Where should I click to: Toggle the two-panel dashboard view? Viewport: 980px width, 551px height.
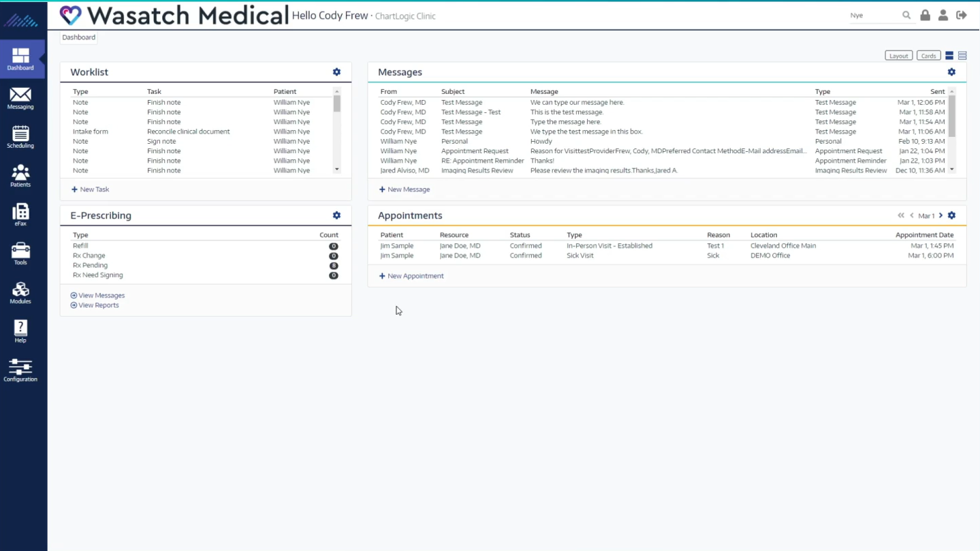[949, 55]
